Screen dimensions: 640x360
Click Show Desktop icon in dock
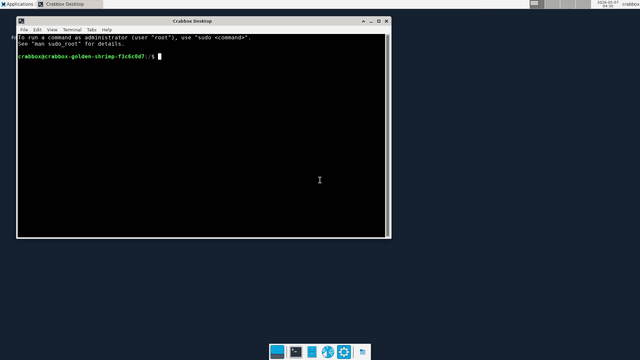tap(277, 352)
